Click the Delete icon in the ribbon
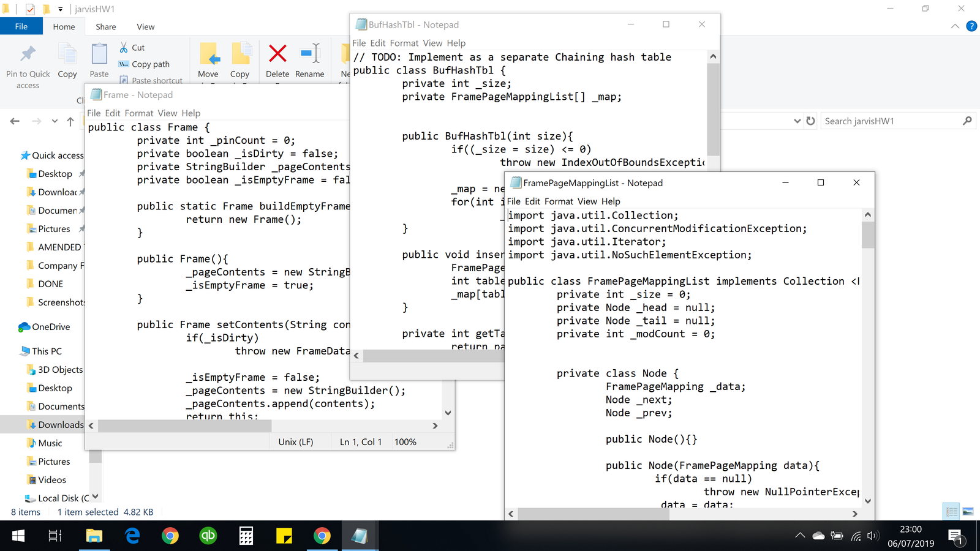The image size is (980, 551). click(277, 54)
